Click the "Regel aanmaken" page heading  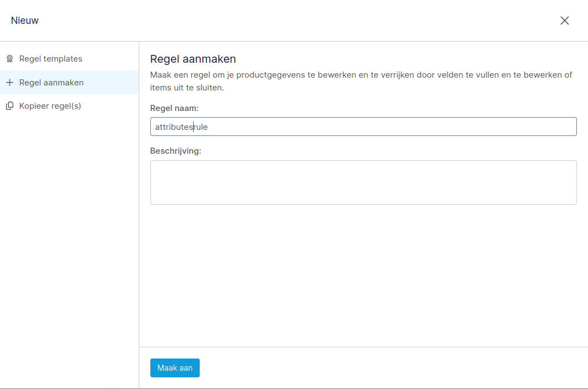tap(193, 59)
